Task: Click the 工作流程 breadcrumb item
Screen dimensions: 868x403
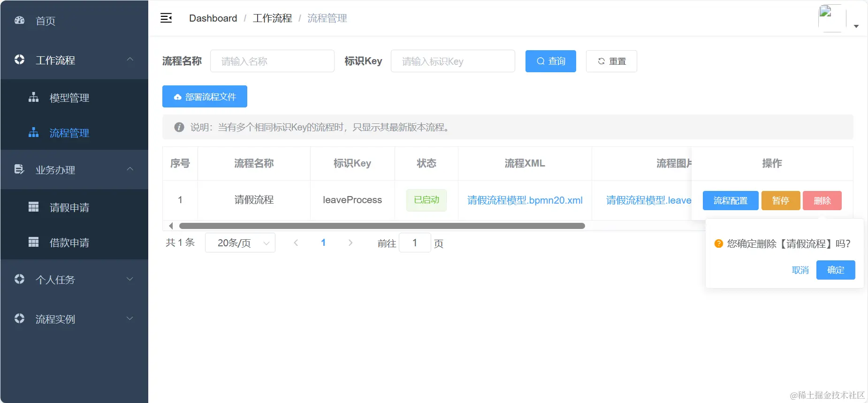Action: click(272, 18)
